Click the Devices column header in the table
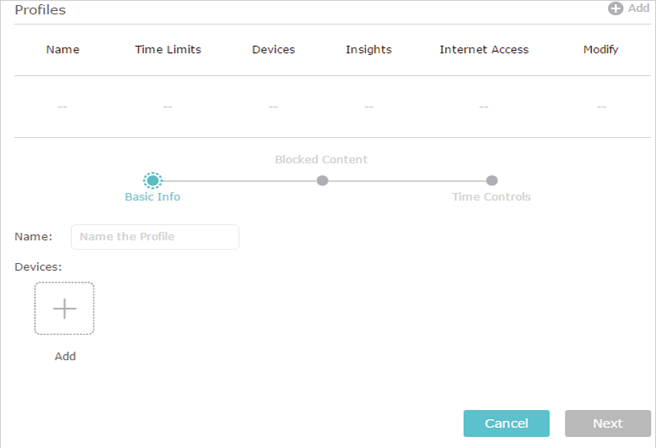The height and width of the screenshot is (448, 656). pos(274,49)
